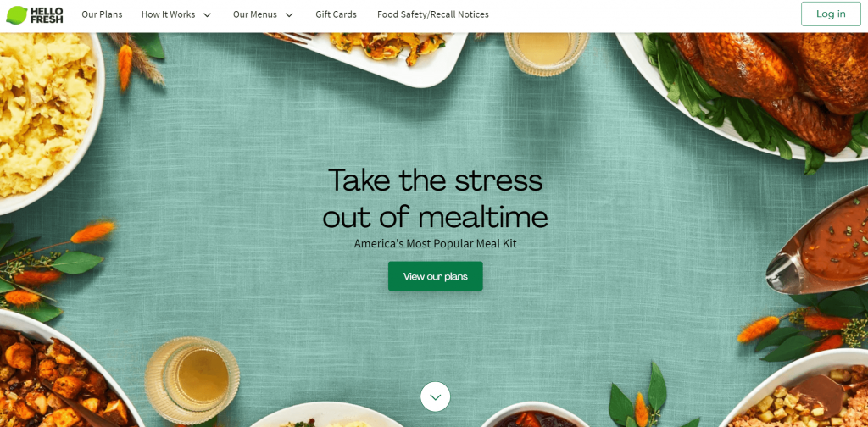Click the drink glass near the bottom left

[192, 380]
